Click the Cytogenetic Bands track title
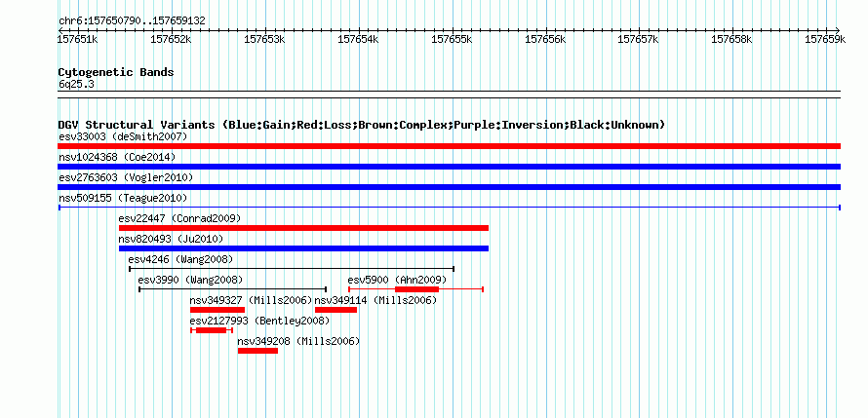The height and width of the screenshot is (418, 868). tap(116, 72)
